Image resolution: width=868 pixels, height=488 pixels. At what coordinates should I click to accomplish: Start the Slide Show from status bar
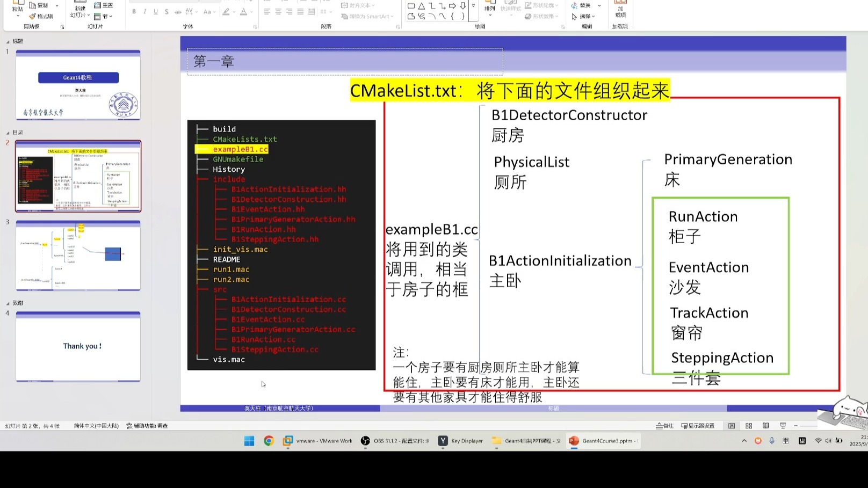coord(783,426)
